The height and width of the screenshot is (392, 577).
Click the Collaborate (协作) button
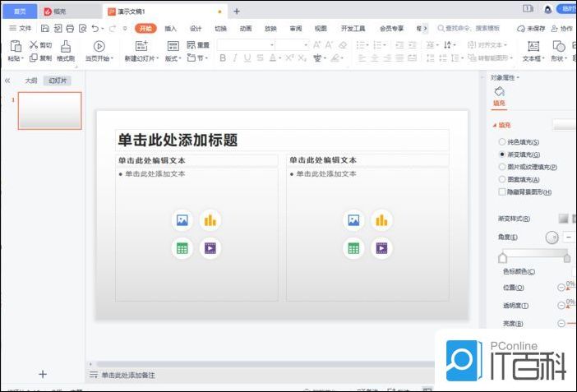562,28
